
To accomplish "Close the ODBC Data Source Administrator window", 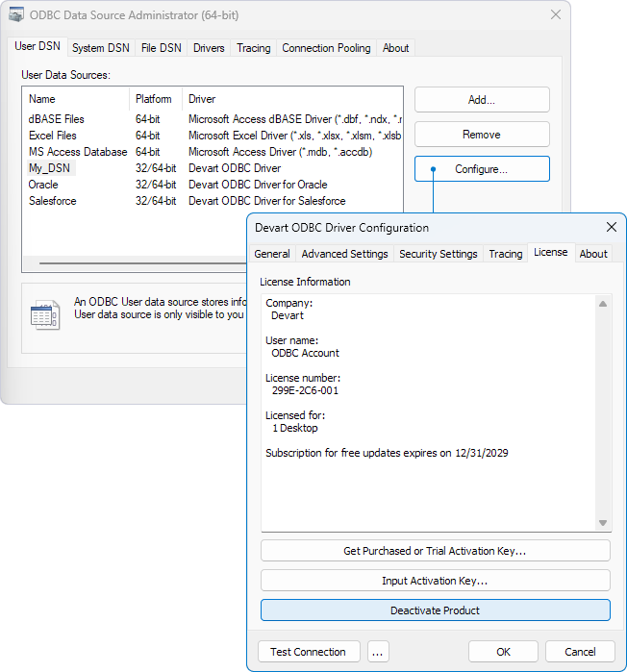I will (x=556, y=15).
